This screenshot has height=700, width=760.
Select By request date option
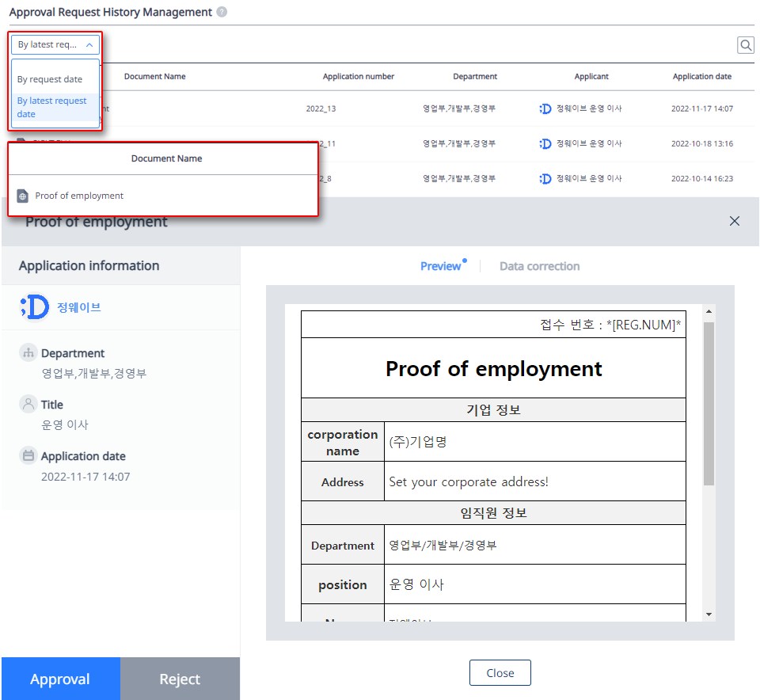[50, 79]
